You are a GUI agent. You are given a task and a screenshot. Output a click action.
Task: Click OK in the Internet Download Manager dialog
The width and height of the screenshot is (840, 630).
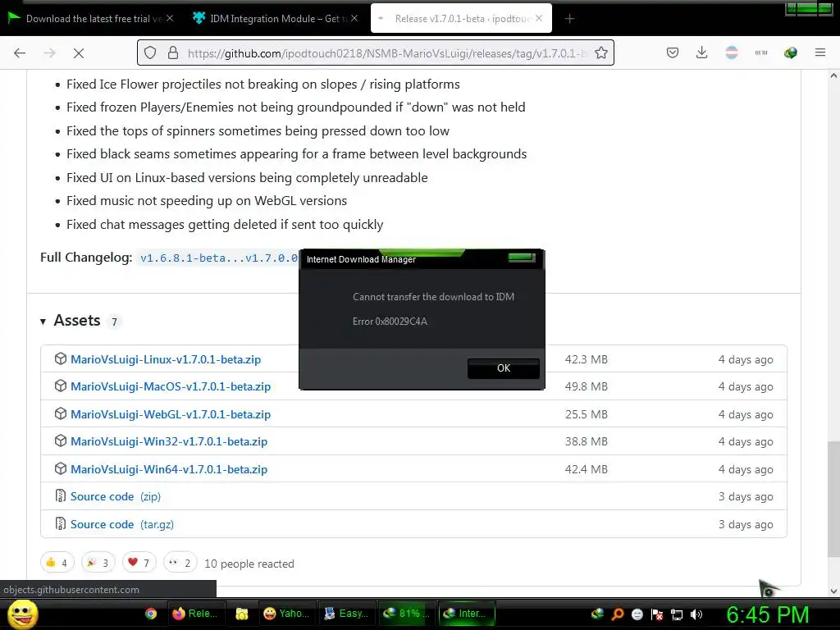point(503,368)
